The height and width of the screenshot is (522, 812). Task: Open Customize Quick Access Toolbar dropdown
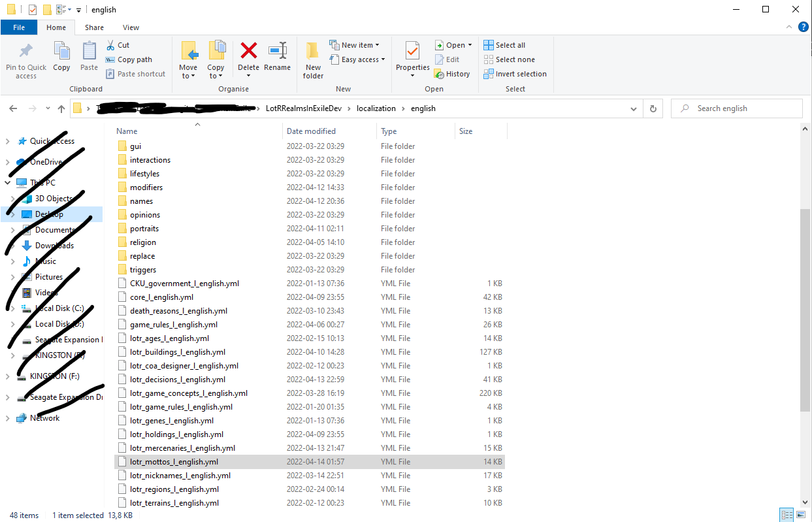pos(78,10)
